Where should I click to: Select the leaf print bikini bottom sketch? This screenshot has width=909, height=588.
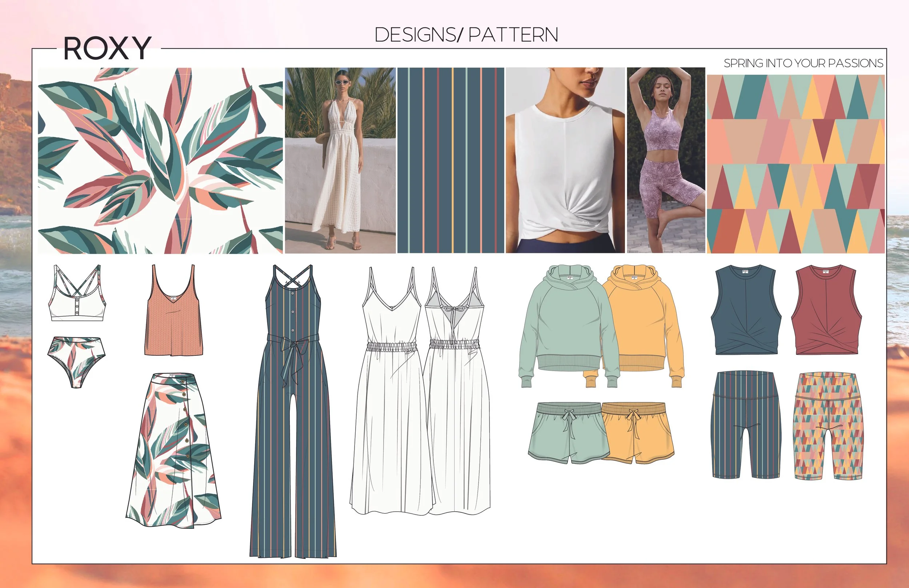(77, 362)
